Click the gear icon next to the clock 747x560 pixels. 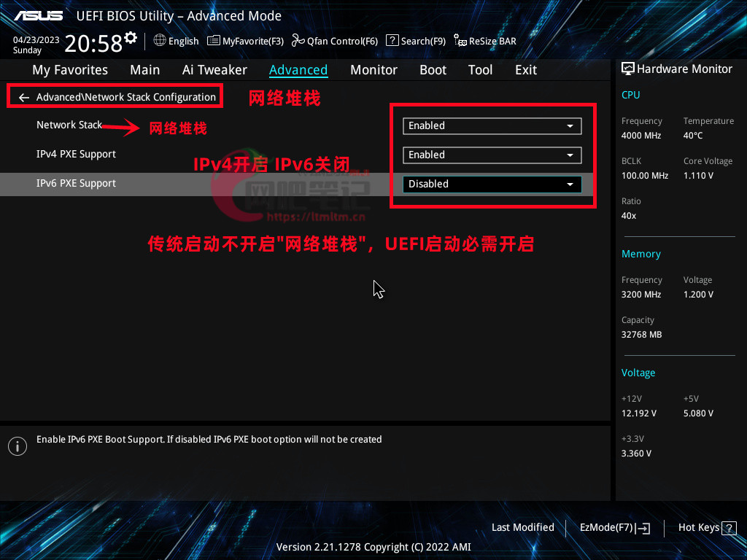pos(130,38)
